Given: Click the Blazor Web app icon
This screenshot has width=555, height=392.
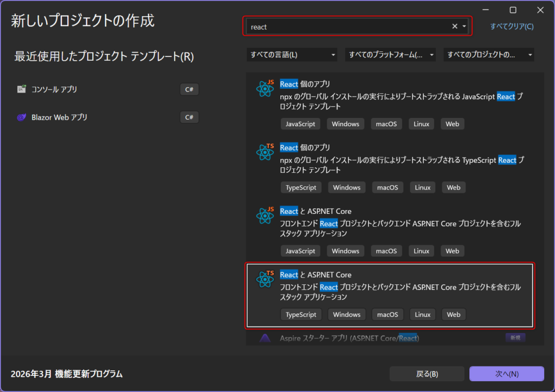Looking at the screenshot, I should (22, 117).
